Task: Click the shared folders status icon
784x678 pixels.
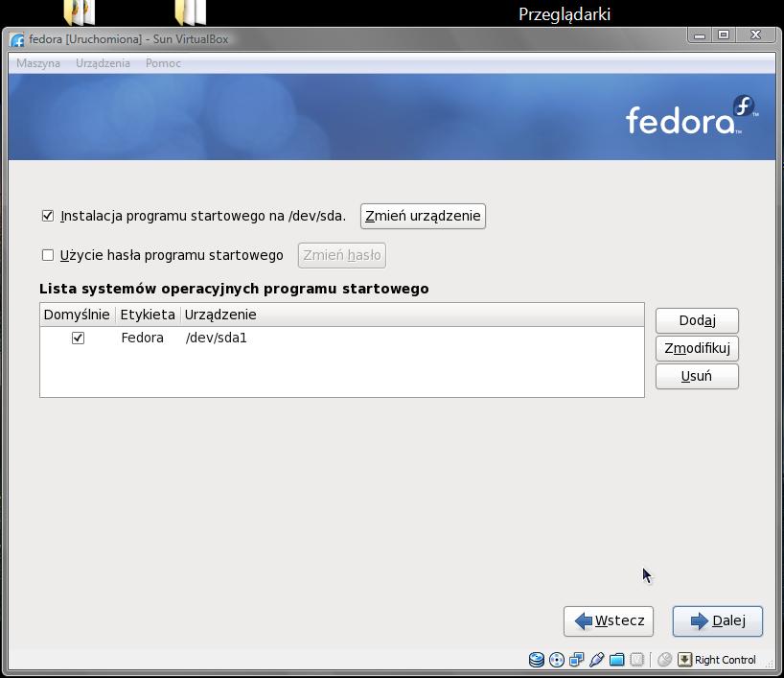Action: pos(617,660)
